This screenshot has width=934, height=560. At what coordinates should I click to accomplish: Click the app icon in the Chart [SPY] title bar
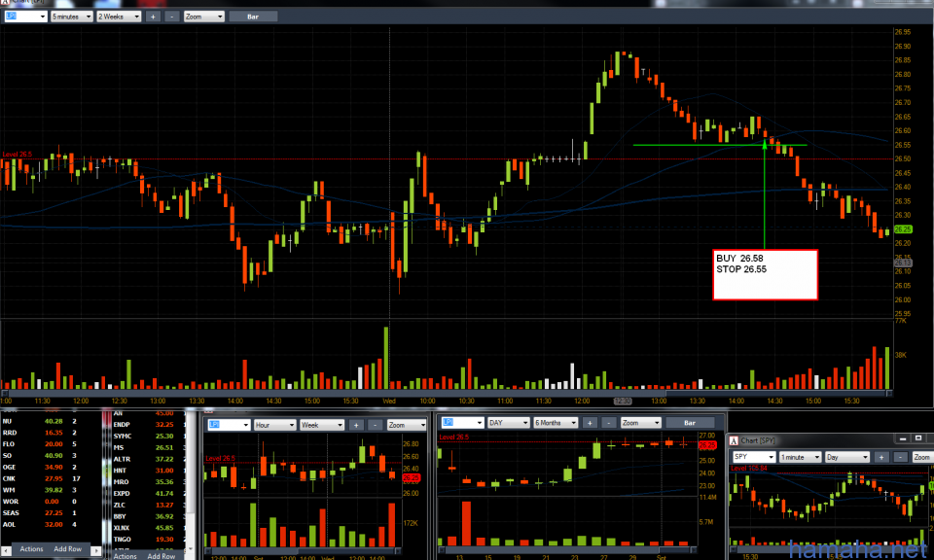(x=734, y=440)
